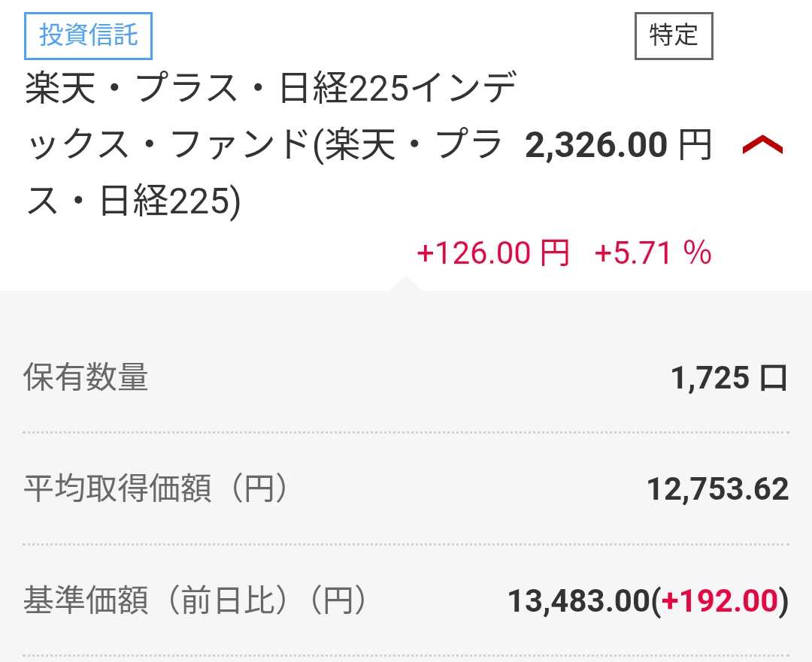
Task: Click the 13,483.00 base price value
Action: click(x=578, y=601)
